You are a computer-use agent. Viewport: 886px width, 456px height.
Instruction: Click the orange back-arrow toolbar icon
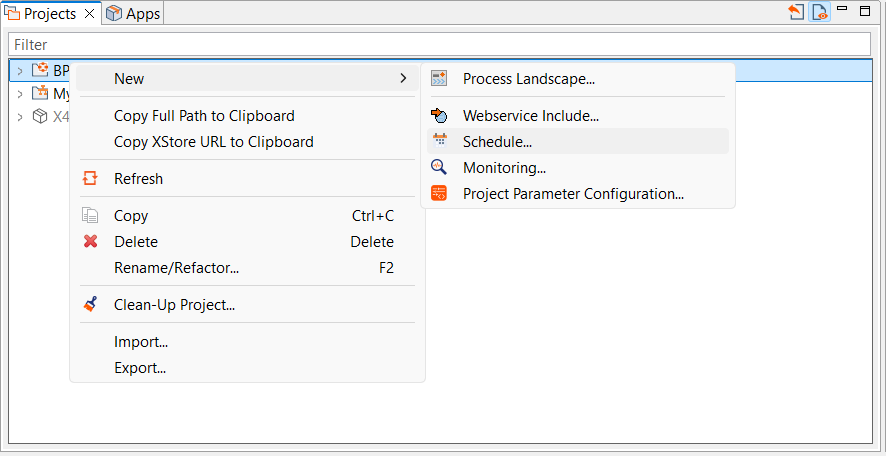tap(797, 13)
